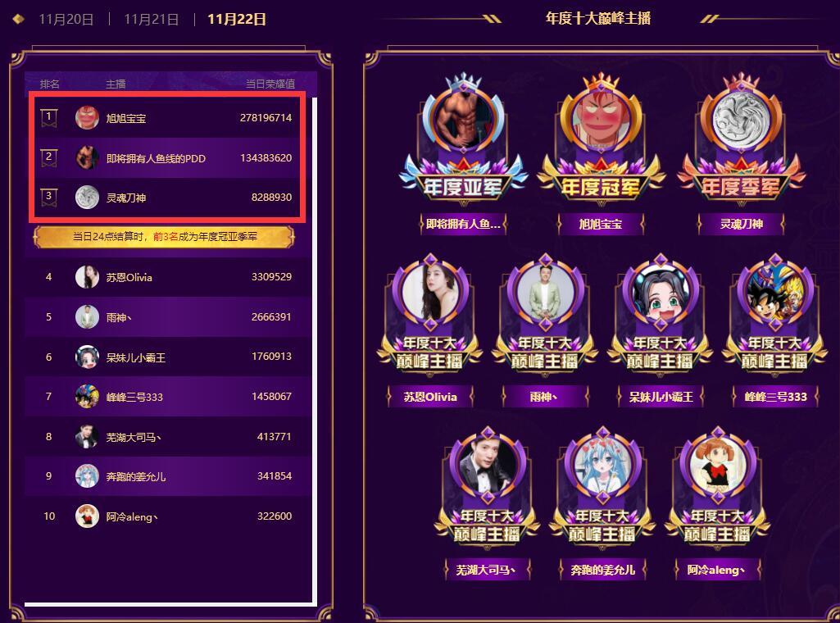The image size is (840, 623).
Task: Select 苏恩Olivia's avatar in the ranking row
Action: (87, 277)
